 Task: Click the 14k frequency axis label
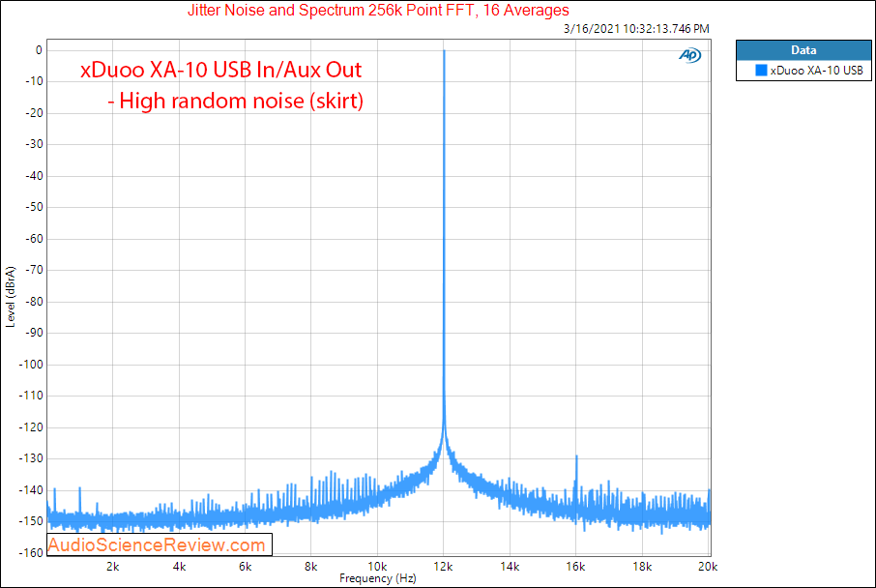point(510,567)
